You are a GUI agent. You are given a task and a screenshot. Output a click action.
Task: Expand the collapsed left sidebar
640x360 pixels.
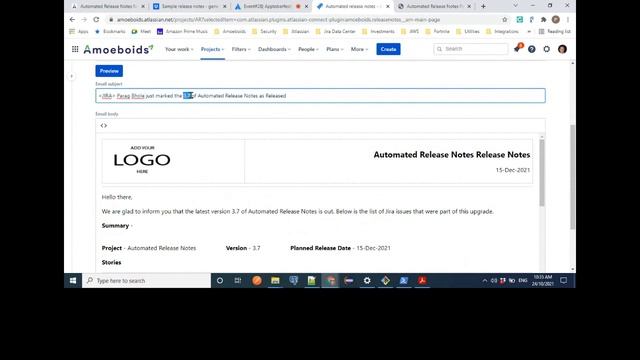[x=71, y=76]
